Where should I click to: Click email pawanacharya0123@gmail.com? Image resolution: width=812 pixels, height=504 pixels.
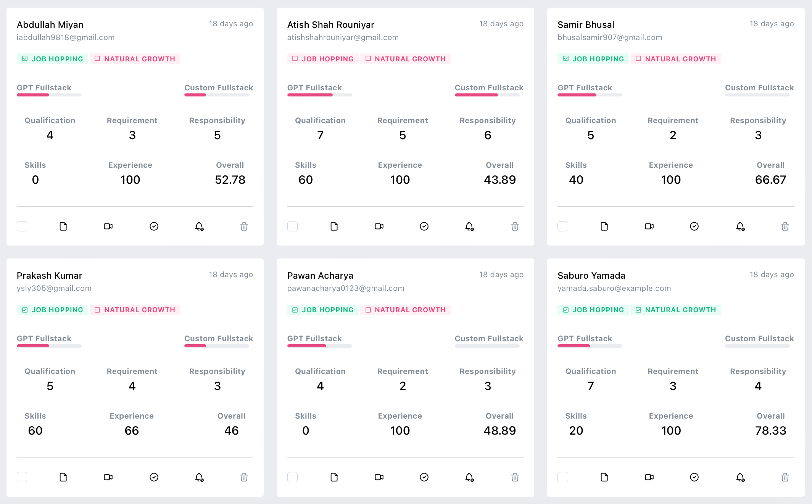pyautogui.click(x=345, y=288)
